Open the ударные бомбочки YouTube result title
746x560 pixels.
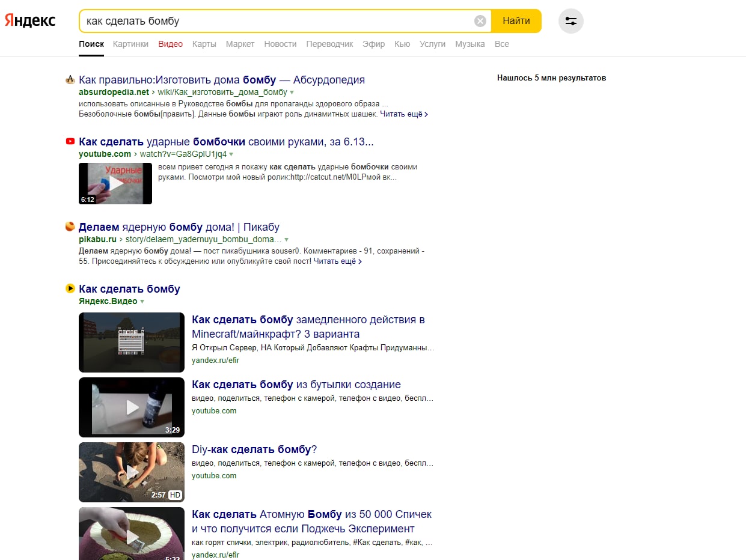(x=227, y=142)
